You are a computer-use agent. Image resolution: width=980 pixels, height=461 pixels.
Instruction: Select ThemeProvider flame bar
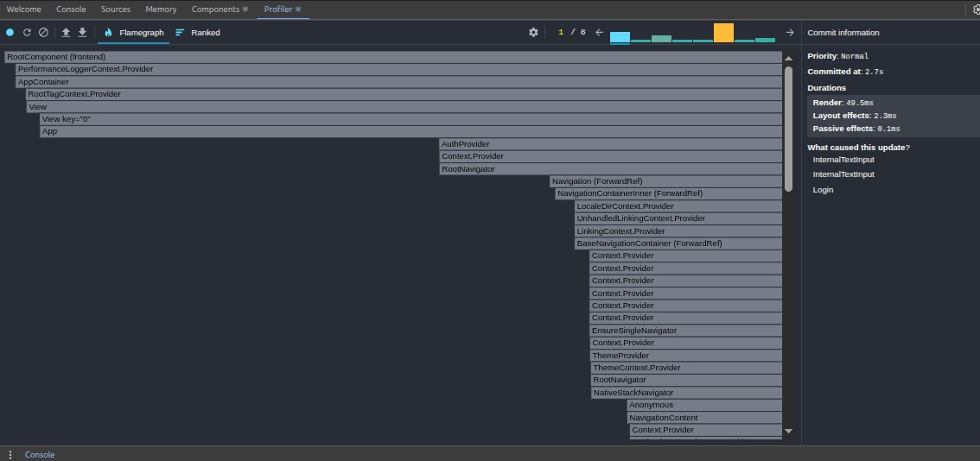686,356
